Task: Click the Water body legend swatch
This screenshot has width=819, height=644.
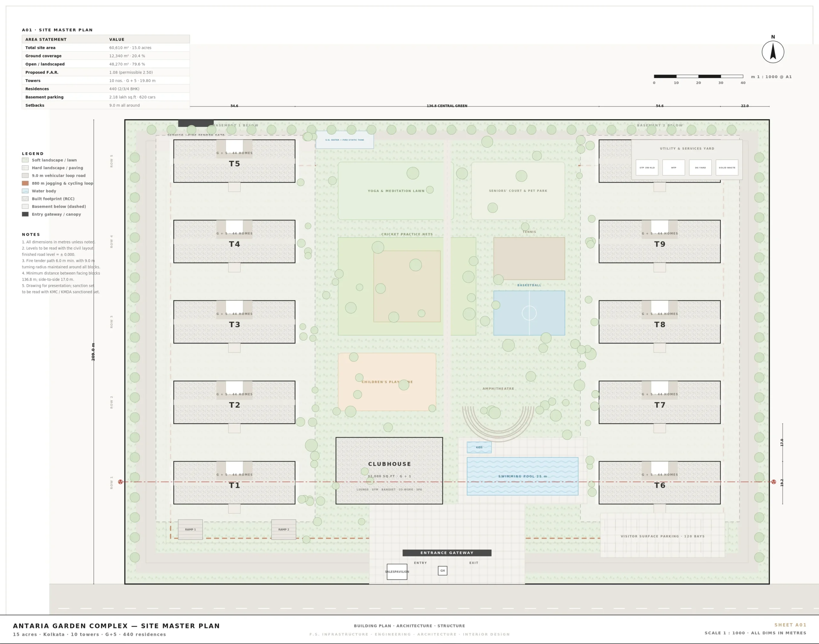Action: pyautogui.click(x=25, y=191)
